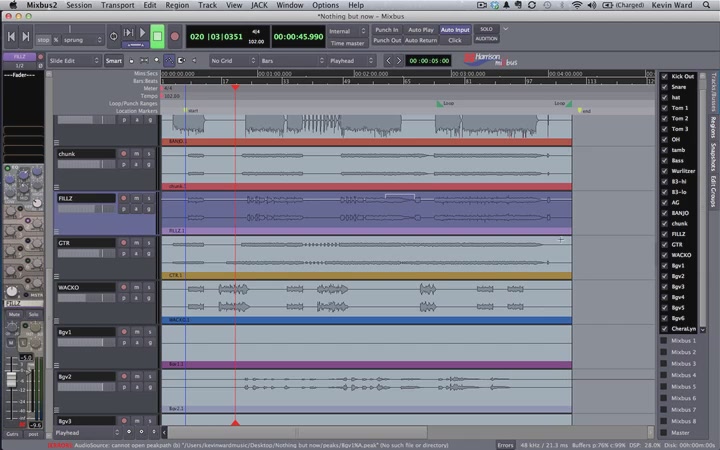The height and width of the screenshot is (450, 720).
Task: Open the Region menu
Action: 177,5
